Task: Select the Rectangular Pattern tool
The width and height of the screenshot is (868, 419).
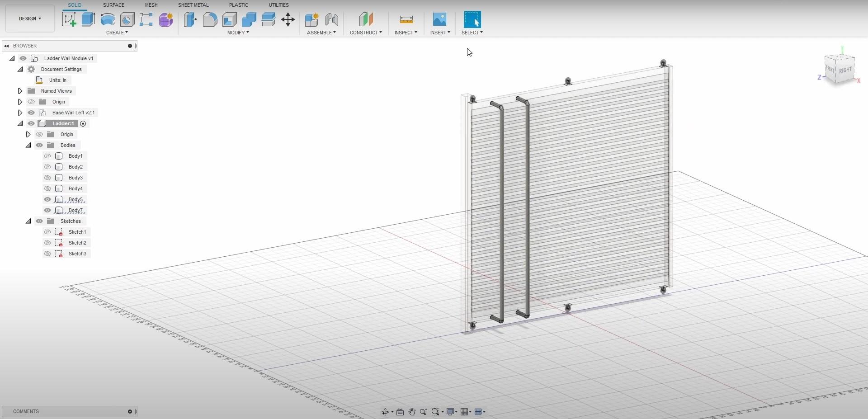Action: pyautogui.click(x=146, y=19)
